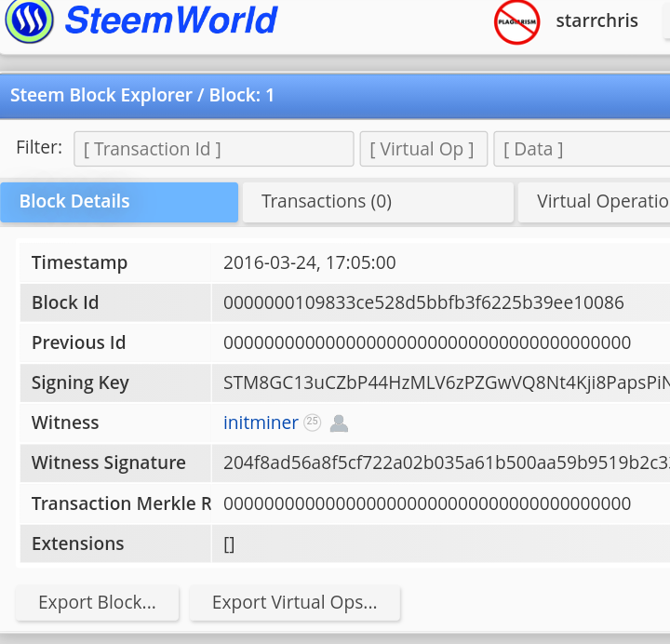This screenshot has height=644, width=670.
Task: Switch to the Transactions (0) tab
Action: (x=378, y=202)
